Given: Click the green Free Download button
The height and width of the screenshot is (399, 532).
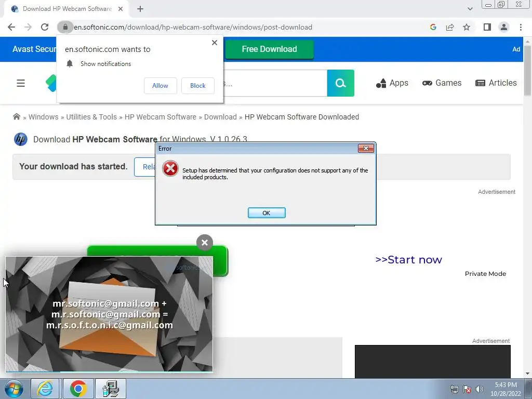Looking at the screenshot, I should 270,49.
